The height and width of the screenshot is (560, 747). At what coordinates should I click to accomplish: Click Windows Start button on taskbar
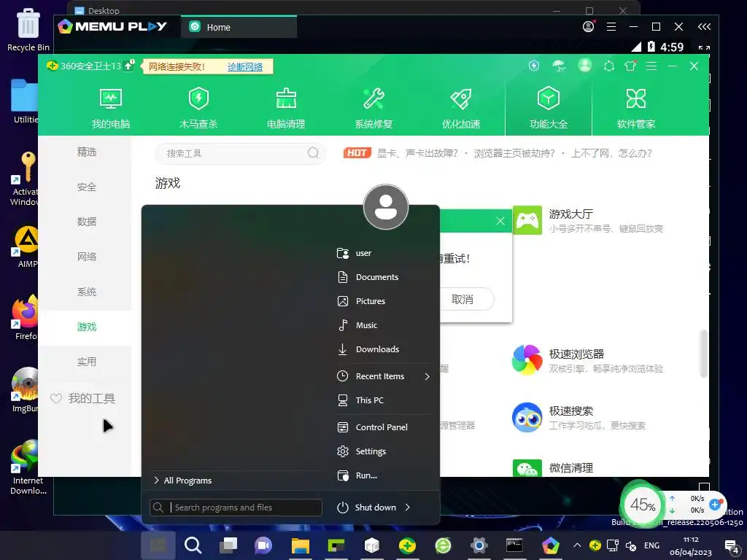(158, 545)
